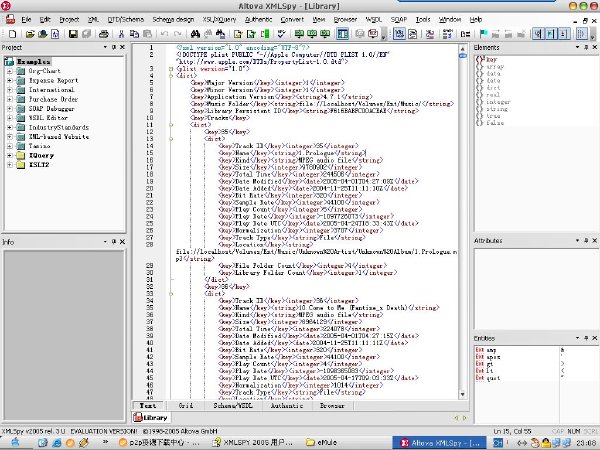Image resolution: width=600 pixels, height=450 pixels.
Task: Click the right document tab scroll arrow
Action: pyautogui.click(x=465, y=418)
